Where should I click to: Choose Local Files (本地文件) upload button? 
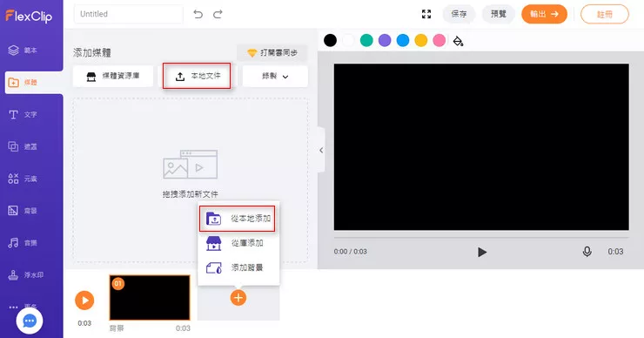pyautogui.click(x=197, y=76)
